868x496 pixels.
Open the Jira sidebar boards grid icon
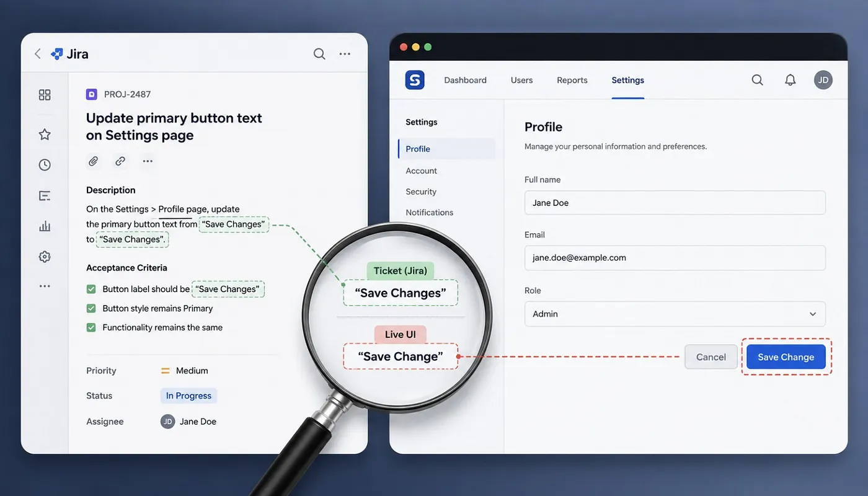[45, 95]
